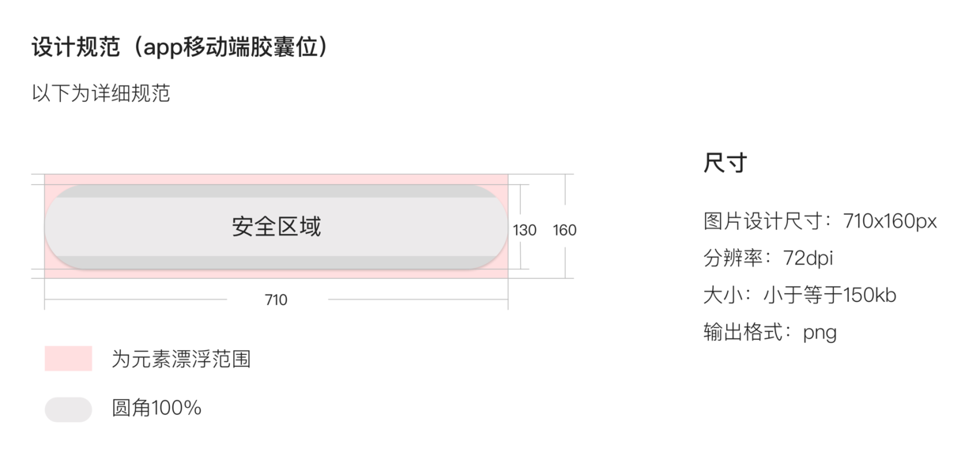
Task: Select the 输出格式：png line
Action: point(770,332)
